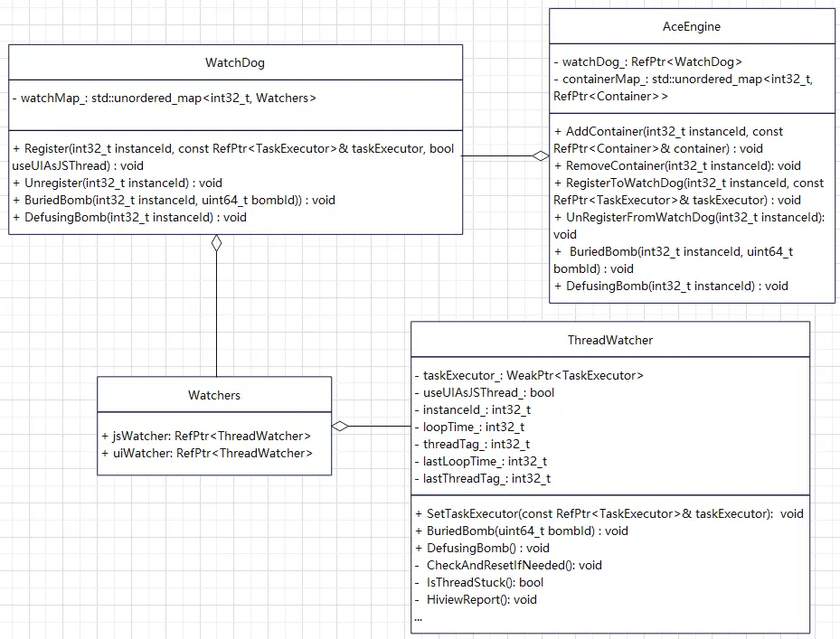Click the Register method in WatchDog

coord(233,157)
